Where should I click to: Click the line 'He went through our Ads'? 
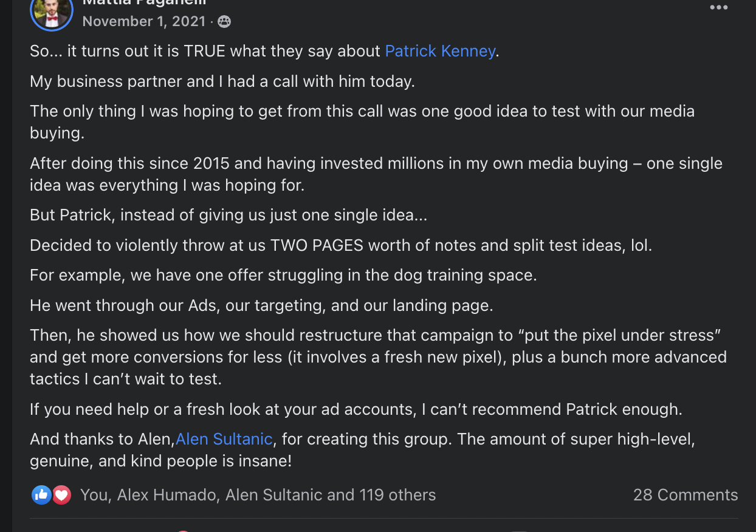261,305
